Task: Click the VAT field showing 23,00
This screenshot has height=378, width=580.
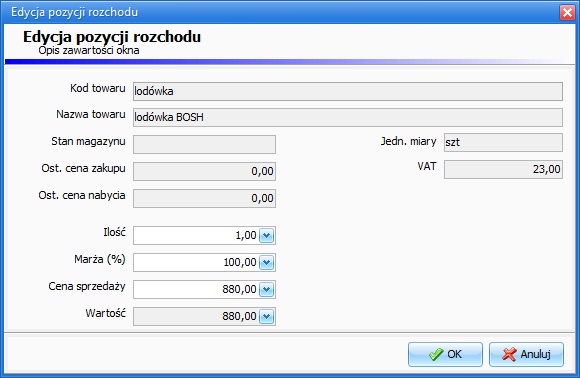Action: coord(503,169)
